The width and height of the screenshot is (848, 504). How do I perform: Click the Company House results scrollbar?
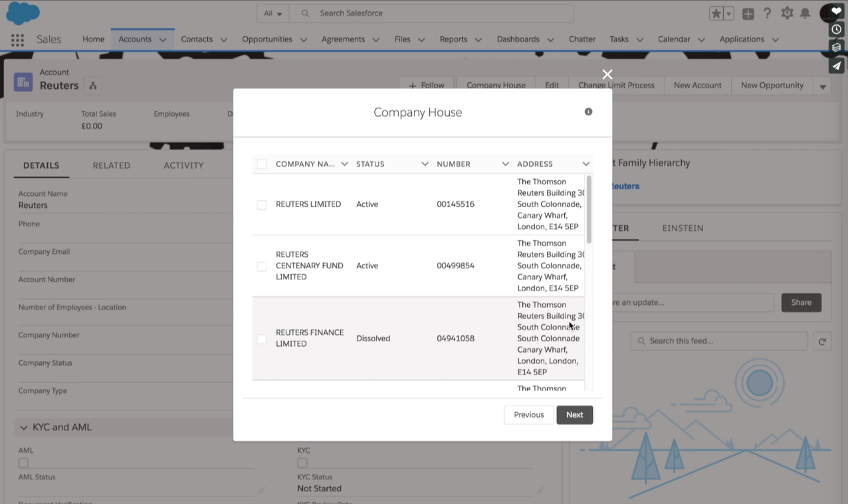[x=589, y=210]
